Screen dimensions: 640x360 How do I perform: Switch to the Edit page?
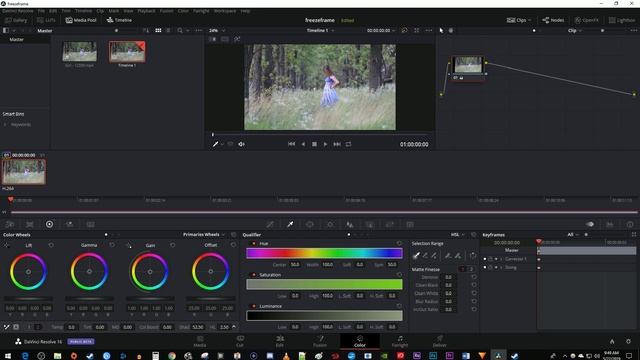pyautogui.click(x=280, y=341)
